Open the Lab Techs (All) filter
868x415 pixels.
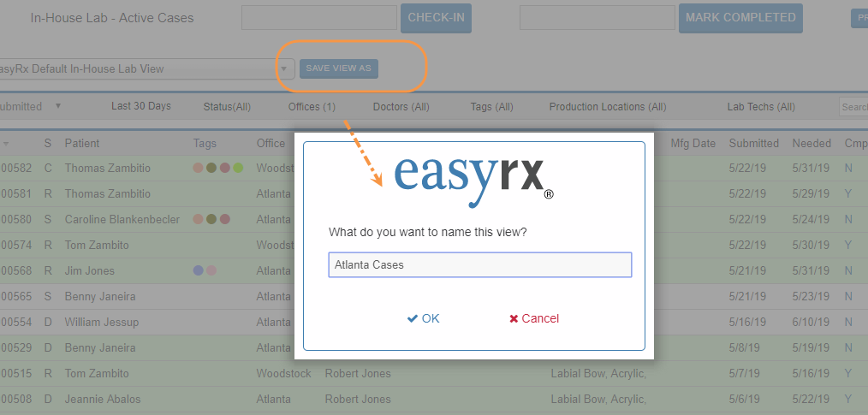pos(761,107)
